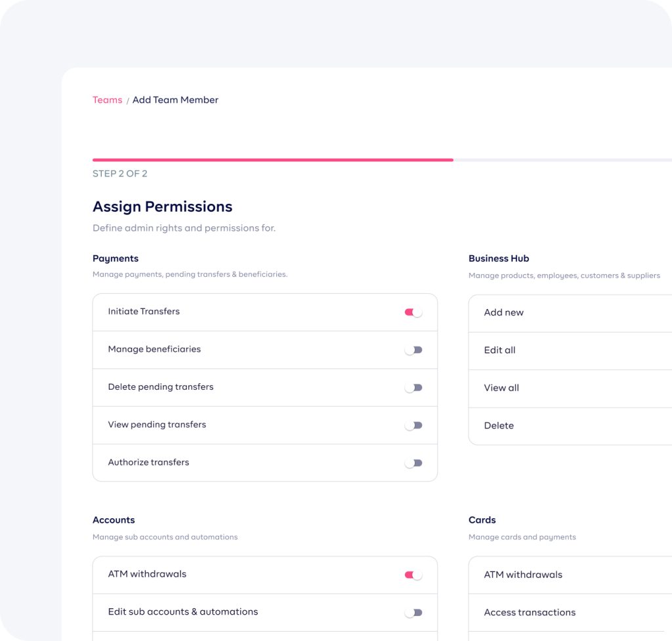
Task: Click the STEP 2 OF 2 label
Action: point(120,173)
